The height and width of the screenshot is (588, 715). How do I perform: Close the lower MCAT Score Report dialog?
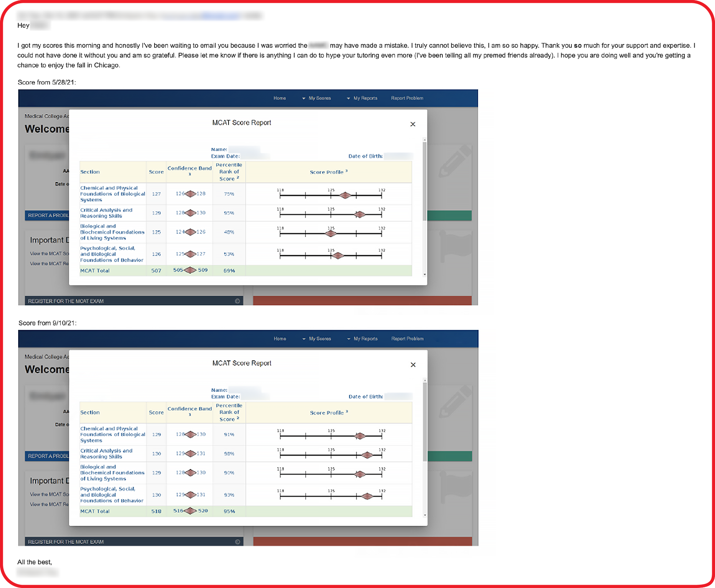413,365
